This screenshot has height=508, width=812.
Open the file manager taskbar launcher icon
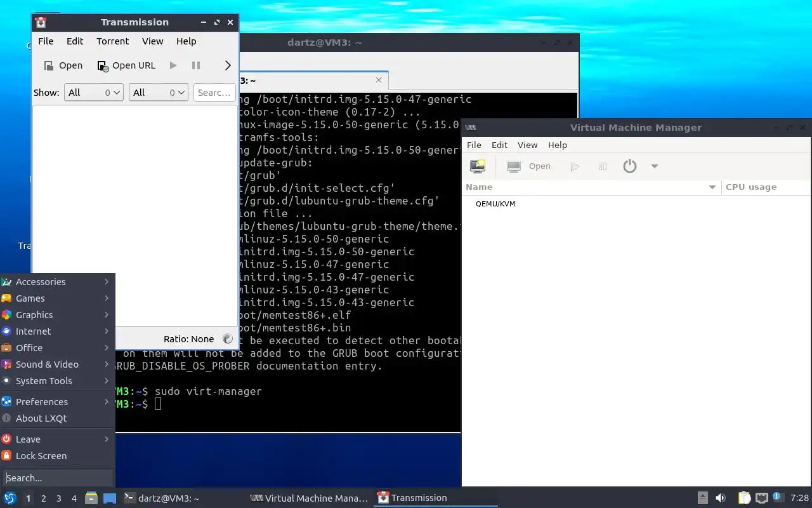(x=91, y=498)
